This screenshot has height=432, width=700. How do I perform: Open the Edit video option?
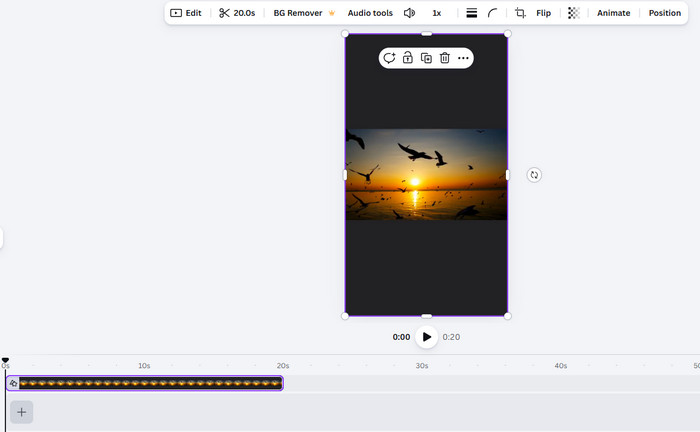(186, 13)
